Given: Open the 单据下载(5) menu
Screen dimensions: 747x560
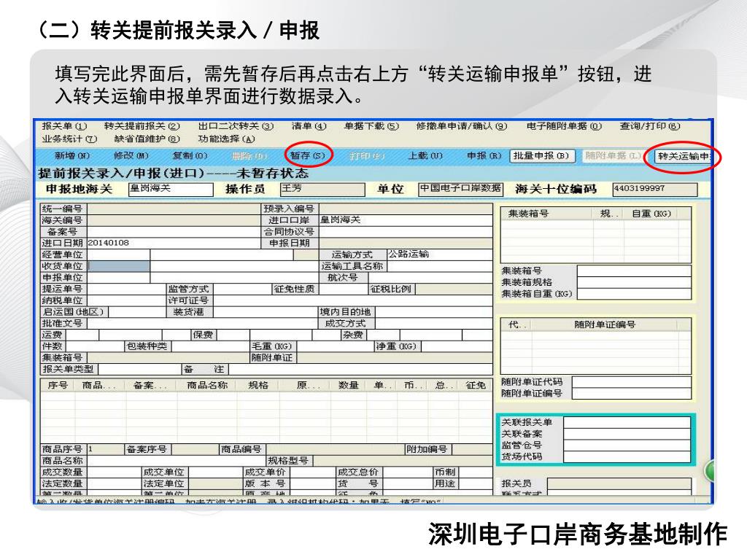Looking at the screenshot, I should (371, 126).
